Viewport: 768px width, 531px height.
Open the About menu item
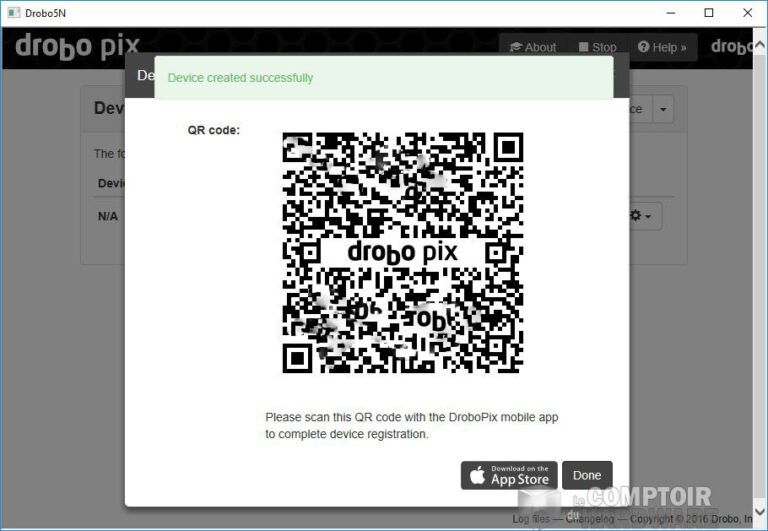tap(533, 48)
